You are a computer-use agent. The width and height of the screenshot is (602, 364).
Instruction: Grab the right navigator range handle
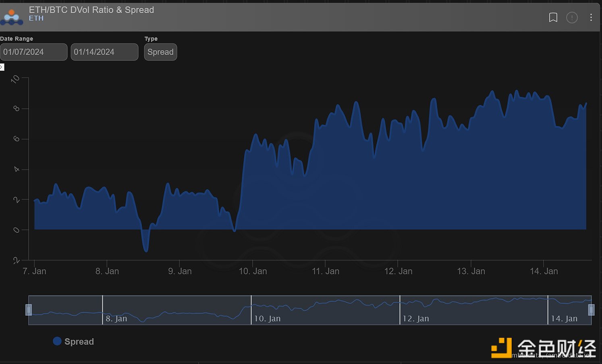(591, 310)
